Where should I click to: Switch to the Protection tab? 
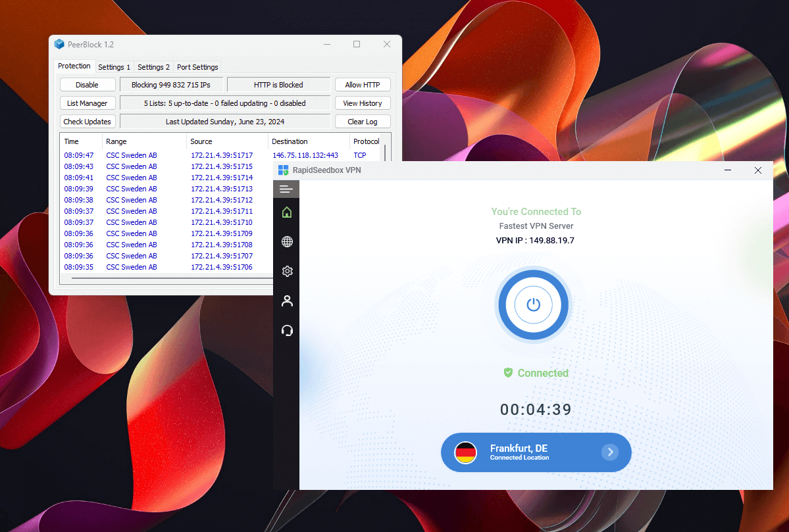(x=74, y=66)
